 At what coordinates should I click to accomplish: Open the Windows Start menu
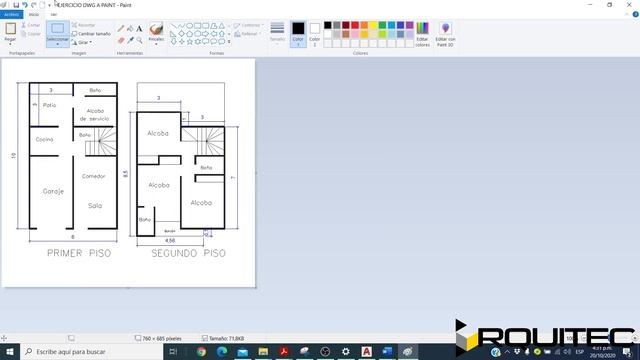[x=9, y=351]
